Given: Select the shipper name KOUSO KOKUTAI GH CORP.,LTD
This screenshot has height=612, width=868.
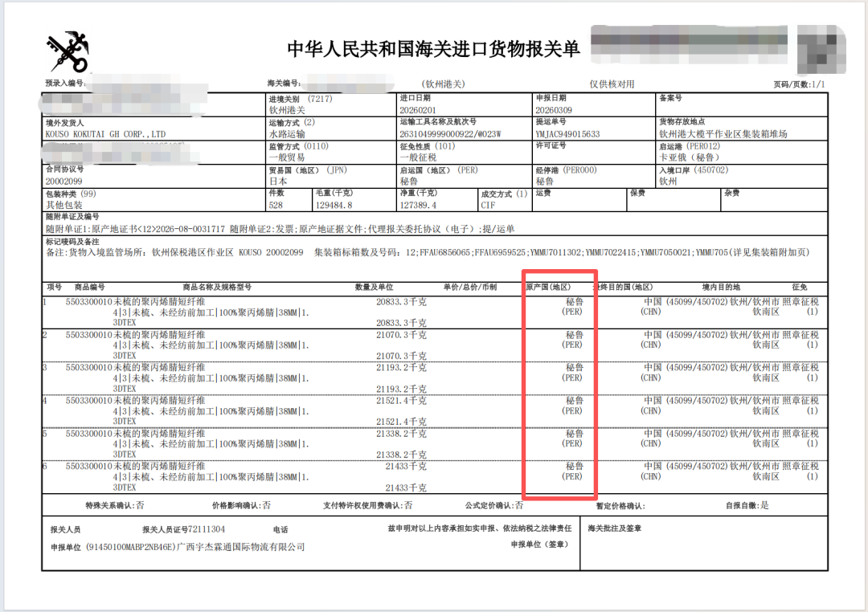Looking at the screenshot, I should pos(105,134).
